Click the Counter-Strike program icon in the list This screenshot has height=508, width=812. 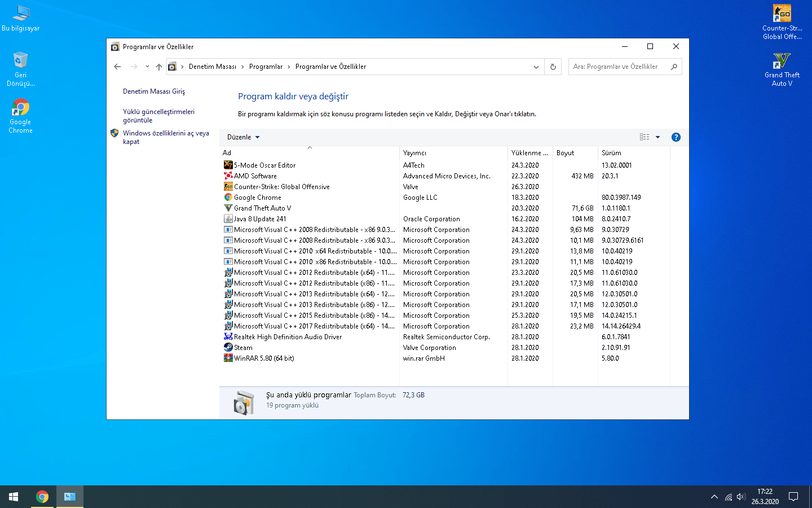tap(228, 186)
